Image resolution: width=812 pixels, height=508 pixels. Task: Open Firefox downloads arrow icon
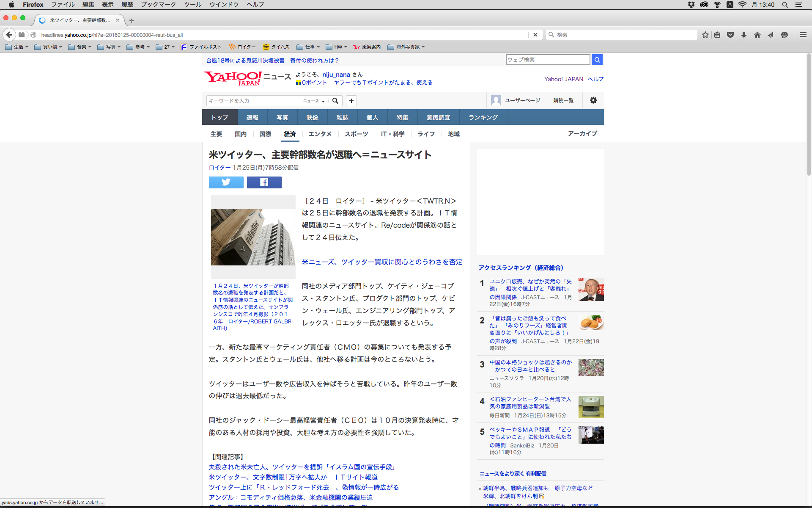click(x=743, y=35)
